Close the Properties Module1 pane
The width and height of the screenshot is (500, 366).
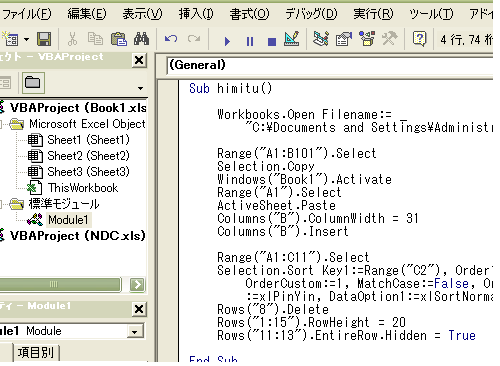[139, 310]
